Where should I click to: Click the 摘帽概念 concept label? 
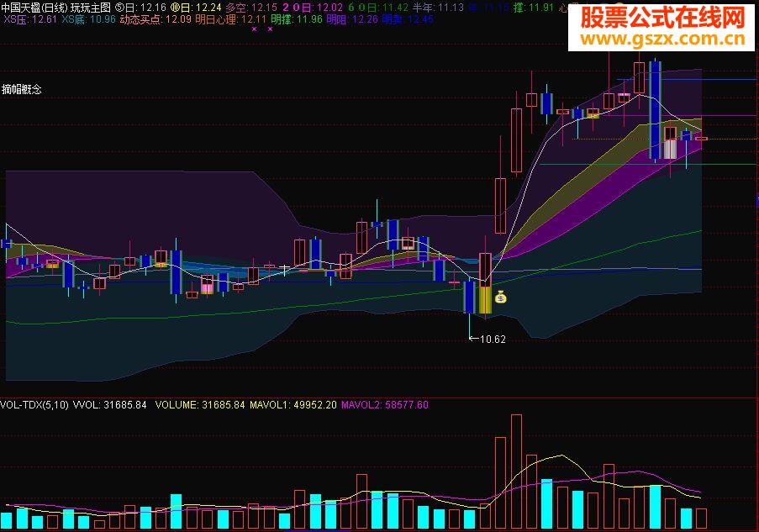click(x=21, y=89)
